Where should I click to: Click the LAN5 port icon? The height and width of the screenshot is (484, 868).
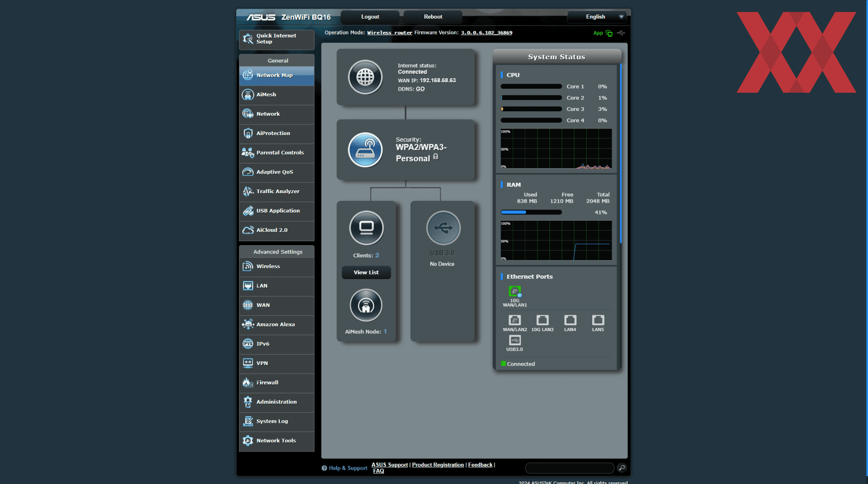[x=598, y=320]
